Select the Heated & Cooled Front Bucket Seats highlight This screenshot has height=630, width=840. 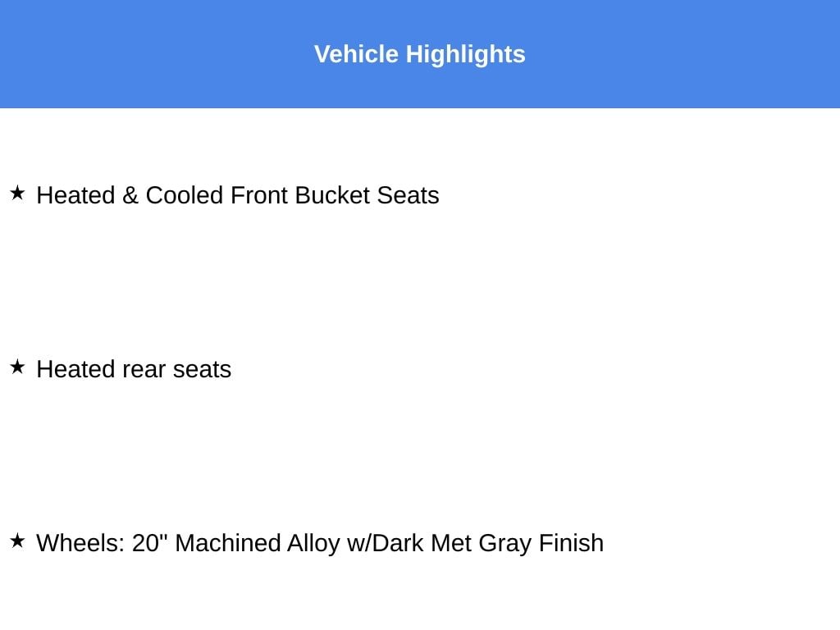[x=238, y=195]
